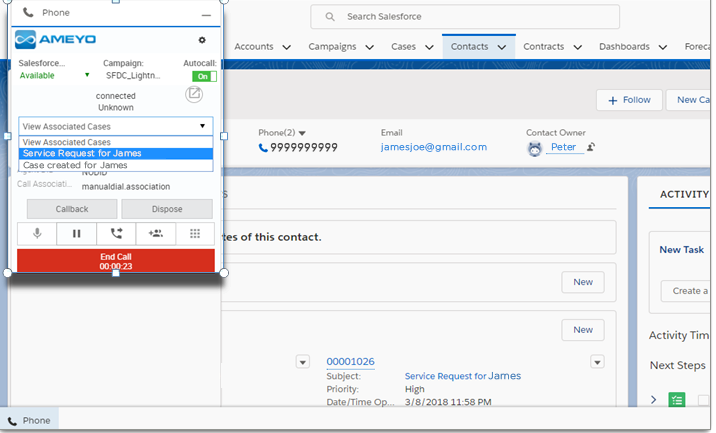Image resolution: width=716 pixels, height=433 pixels.
Task: Open row actions dropdown right of case 00001026
Action: tap(597, 362)
